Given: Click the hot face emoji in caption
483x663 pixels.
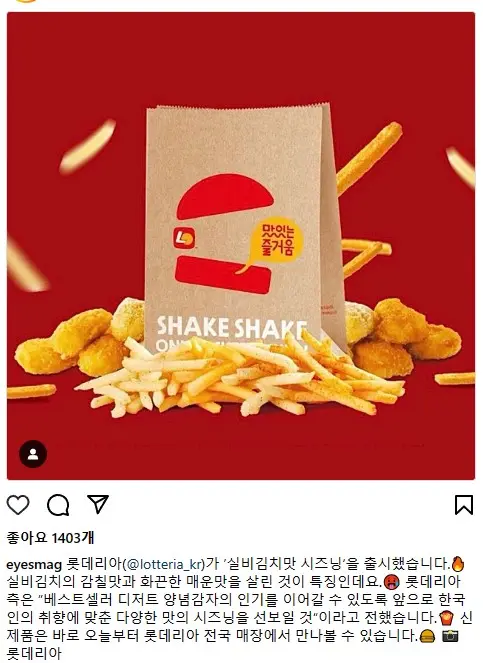Looking at the screenshot, I should (x=391, y=582).
